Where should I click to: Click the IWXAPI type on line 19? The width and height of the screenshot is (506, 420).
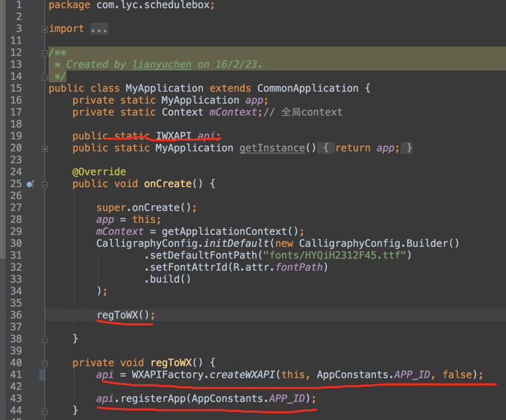174,135
